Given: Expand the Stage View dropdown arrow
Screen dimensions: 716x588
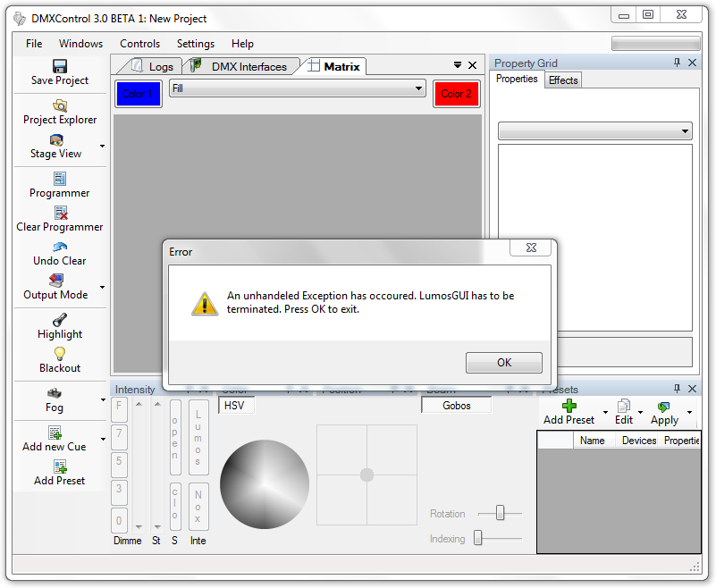Looking at the screenshot, I should pos(102,146).
